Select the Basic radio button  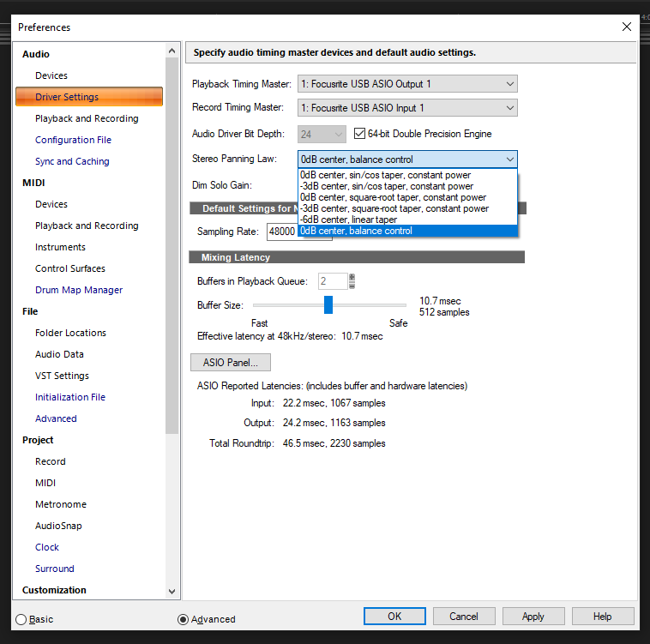point(21,619)
